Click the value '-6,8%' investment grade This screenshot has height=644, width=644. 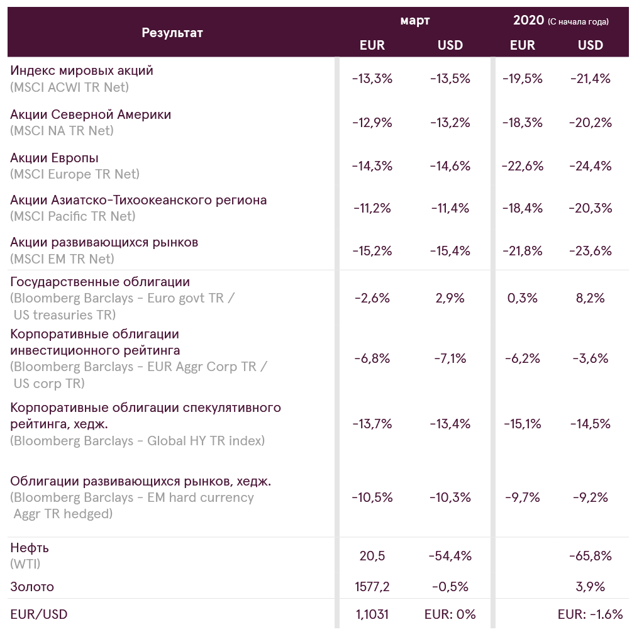point(372,358)
